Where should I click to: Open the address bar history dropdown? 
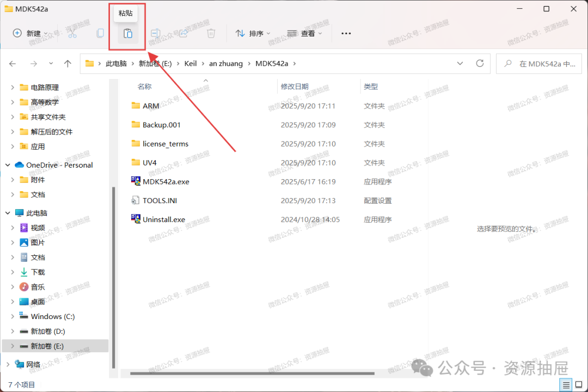coord(460,63)
